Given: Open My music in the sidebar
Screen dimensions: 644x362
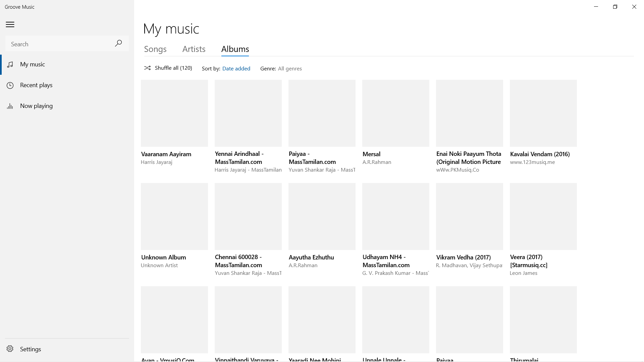Looking at the screenshot, I should (67, 64).
